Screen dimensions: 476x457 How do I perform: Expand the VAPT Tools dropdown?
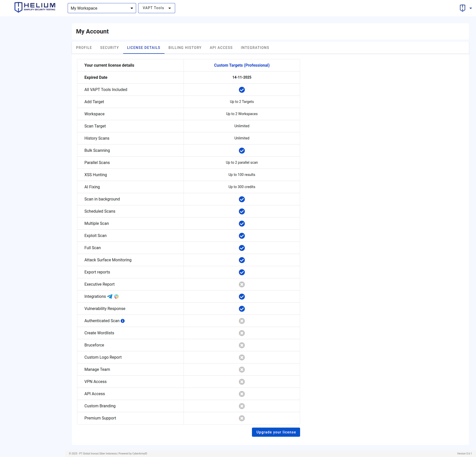coord(156,8)
